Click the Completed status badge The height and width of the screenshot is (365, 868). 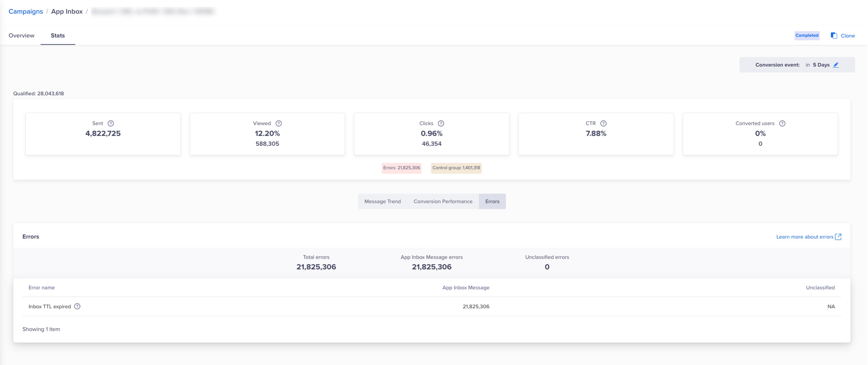coord(807,35)
